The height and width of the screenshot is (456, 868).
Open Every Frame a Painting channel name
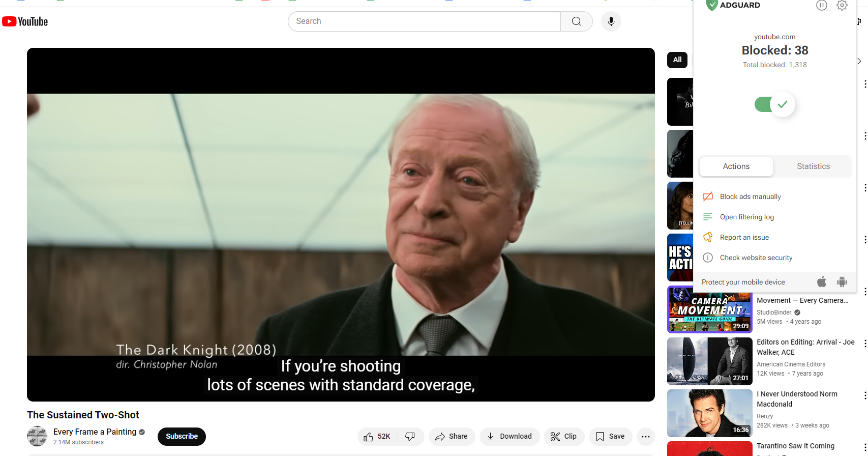click(95, 432)
